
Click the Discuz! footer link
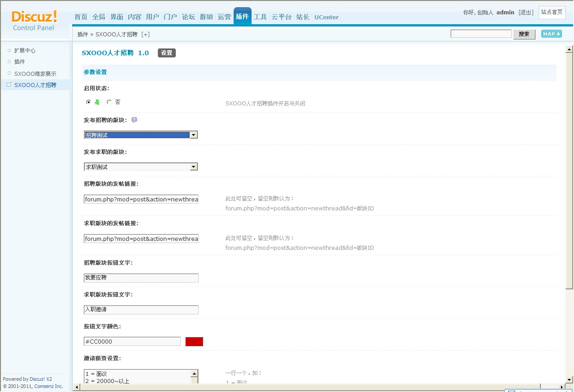coord(37,379)
